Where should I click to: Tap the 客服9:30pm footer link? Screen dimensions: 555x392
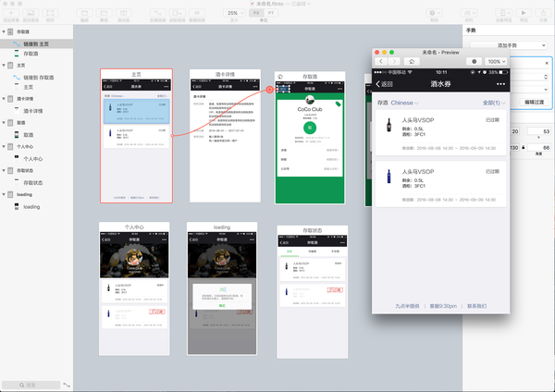(443, 306)
